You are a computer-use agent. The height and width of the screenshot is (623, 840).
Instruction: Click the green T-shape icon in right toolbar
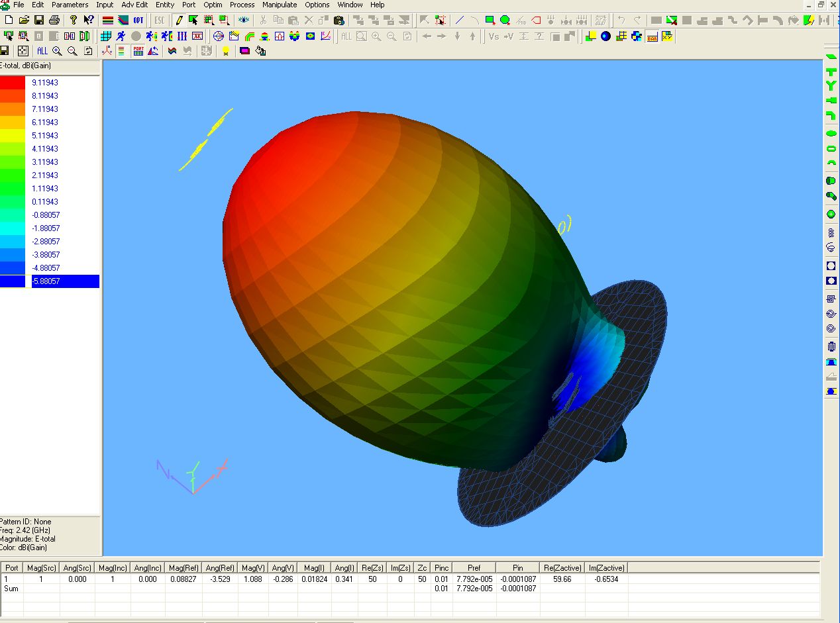click(x=831, y=72)
